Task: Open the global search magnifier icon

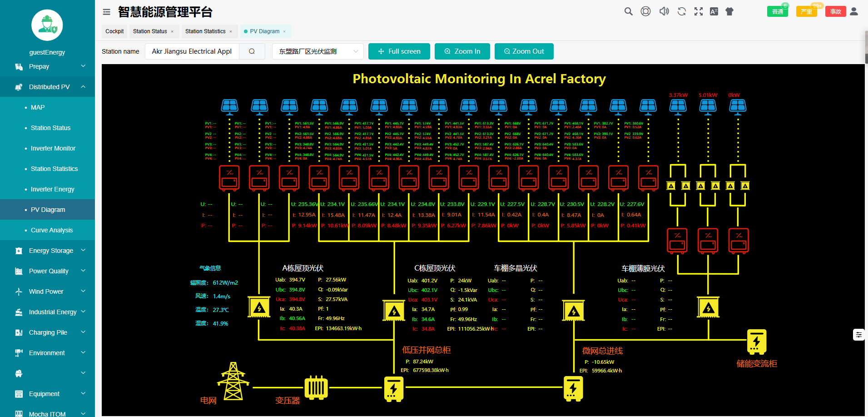Action: pyautogui.click(x=628, y=11)
